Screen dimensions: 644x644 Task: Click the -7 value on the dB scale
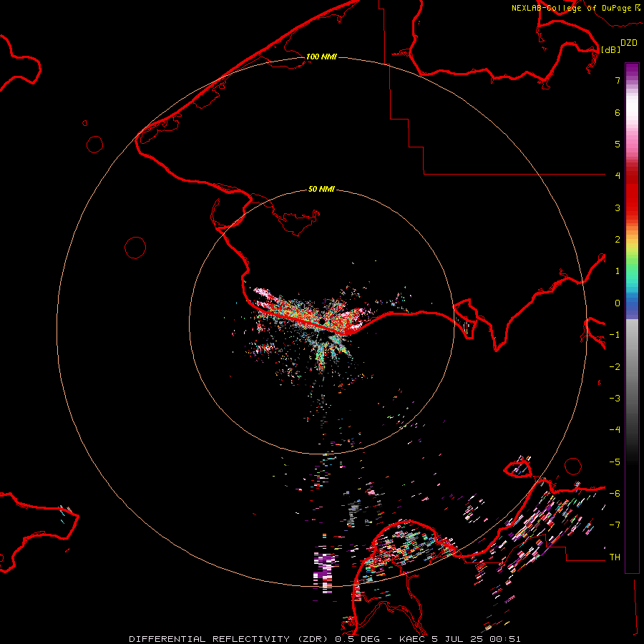click(x=615, y=525)
